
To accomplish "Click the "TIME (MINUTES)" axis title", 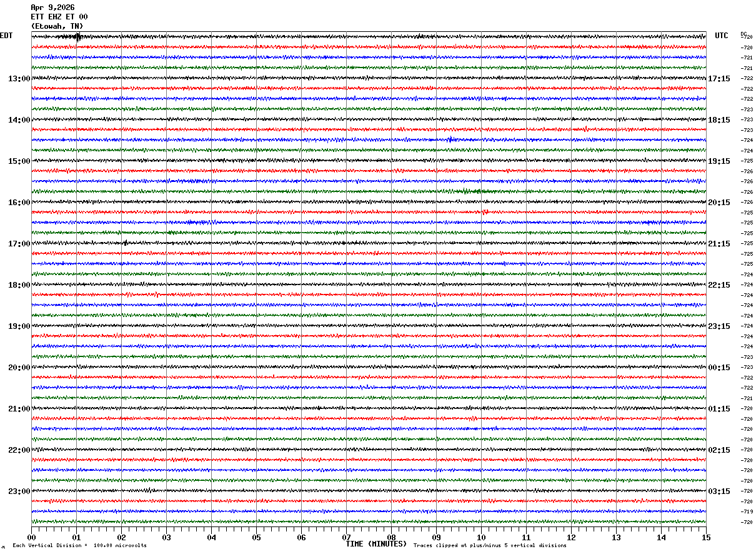I will pos(376,544).
